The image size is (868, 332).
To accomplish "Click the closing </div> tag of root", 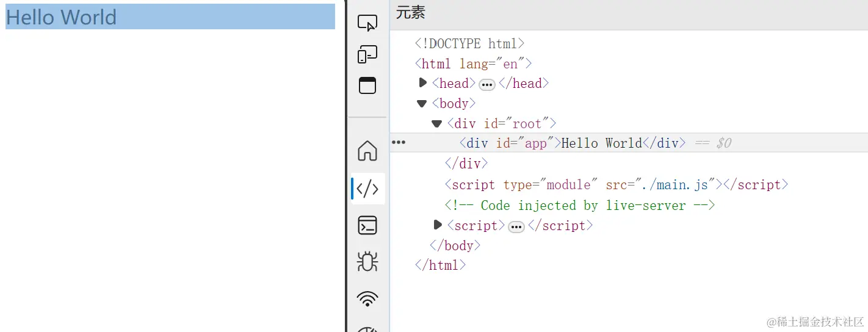I will (466, 164).
